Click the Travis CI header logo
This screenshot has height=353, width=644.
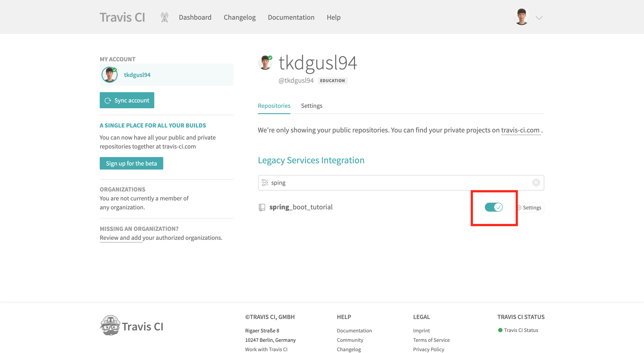tap(122, 17)
